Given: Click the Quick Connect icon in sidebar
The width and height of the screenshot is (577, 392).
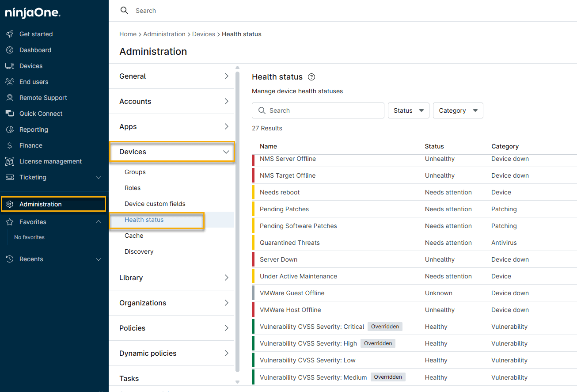Looking at the screenshot, I should 10,114.
